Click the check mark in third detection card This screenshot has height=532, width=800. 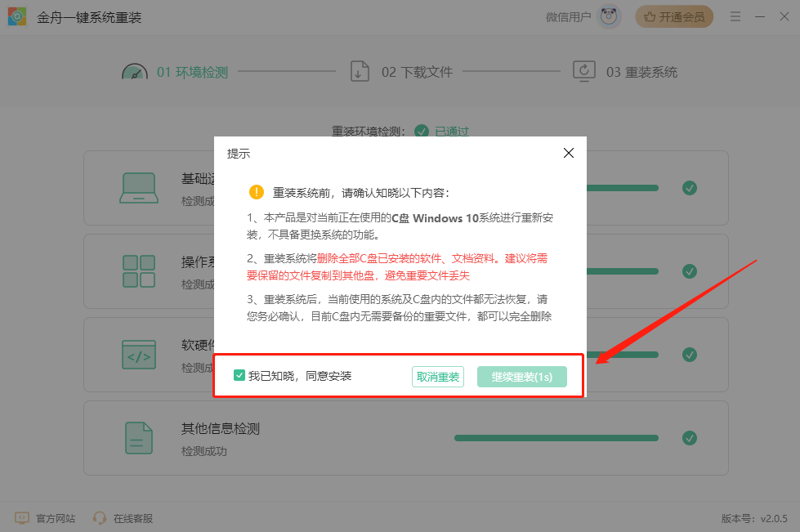[x=690, y=355]
